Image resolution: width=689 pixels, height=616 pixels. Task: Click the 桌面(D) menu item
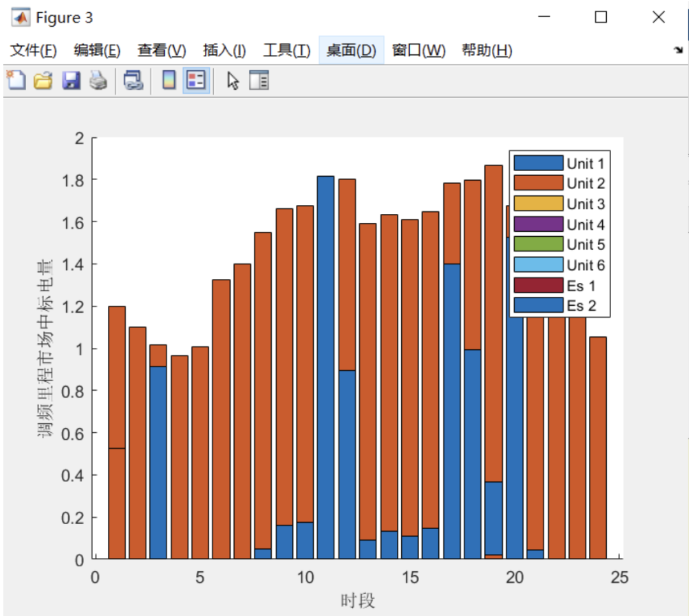pyautogui.click(x=351, y=50)
